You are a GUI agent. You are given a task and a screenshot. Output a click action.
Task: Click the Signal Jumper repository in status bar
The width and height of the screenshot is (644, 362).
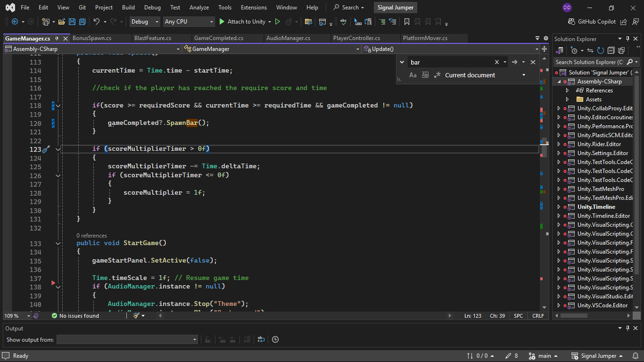[597, 356]
